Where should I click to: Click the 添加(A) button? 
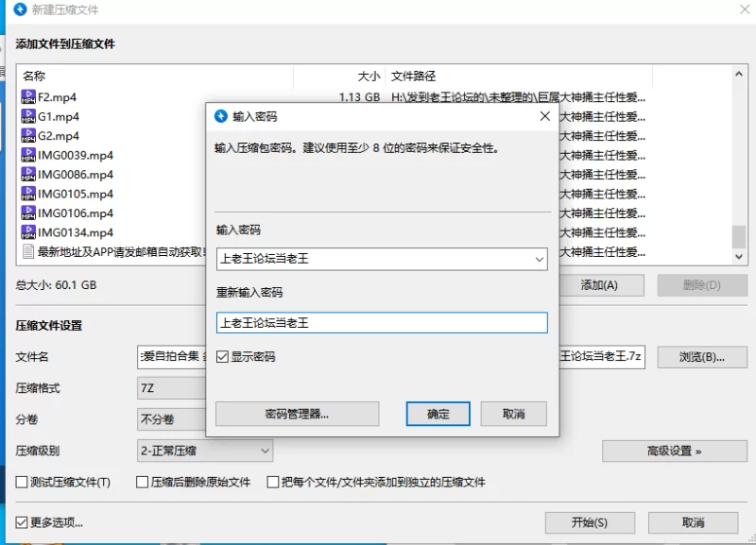pyautogui.click(x=601, y=285)
